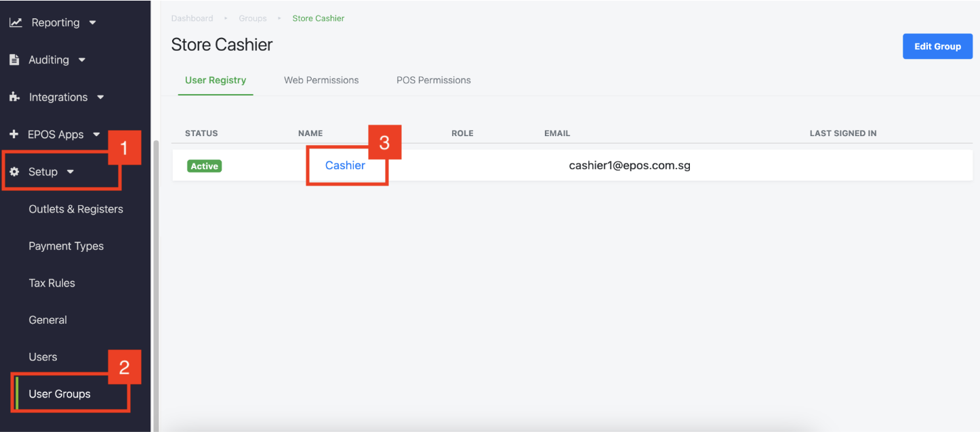
Task: Open Outlets & Registers settings
Action: [76, 209]
